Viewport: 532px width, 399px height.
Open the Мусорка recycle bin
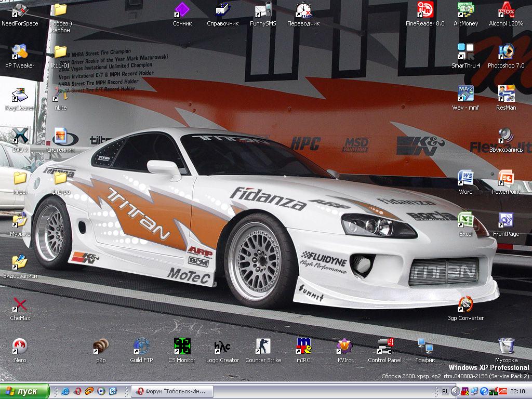tap(506, 351)
